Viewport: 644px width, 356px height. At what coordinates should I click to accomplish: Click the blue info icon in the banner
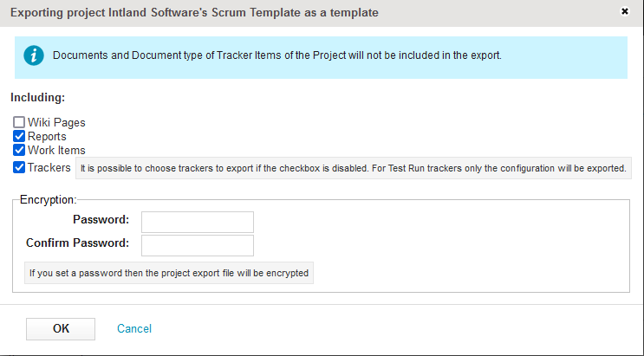tap(33, 55)
